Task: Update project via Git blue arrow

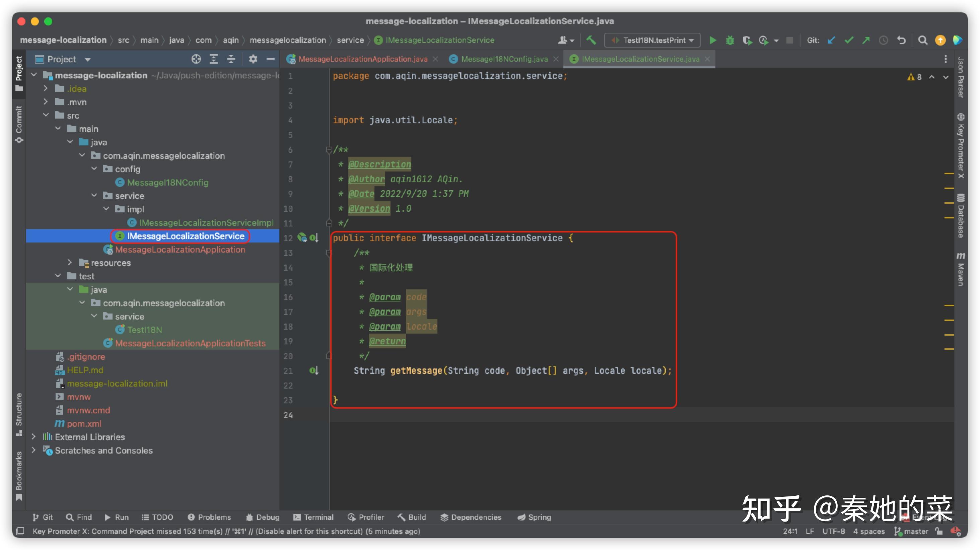Action: (x=831, y=40)
